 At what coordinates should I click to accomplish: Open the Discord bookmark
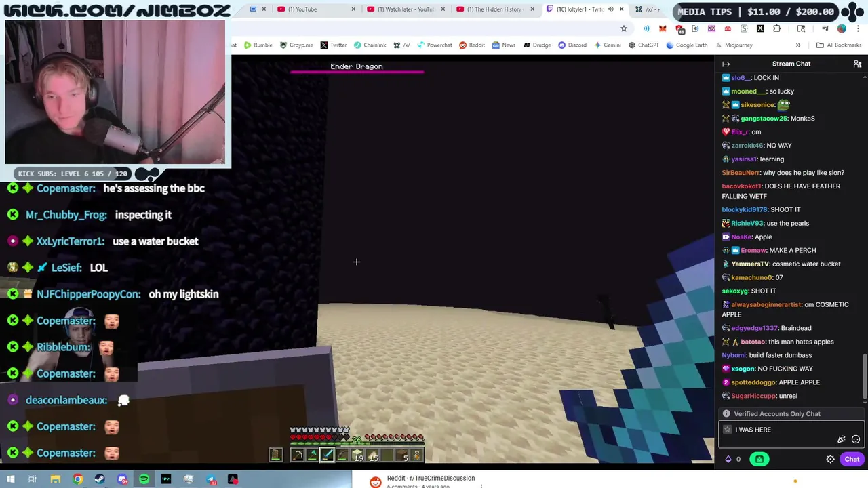click(x=572, y=45)
